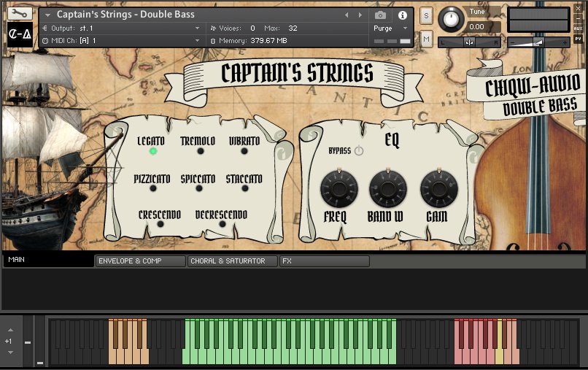Go to the previous instrument preset arrow
The width and height of the screenshot is (588, 370).
(347, 15)
